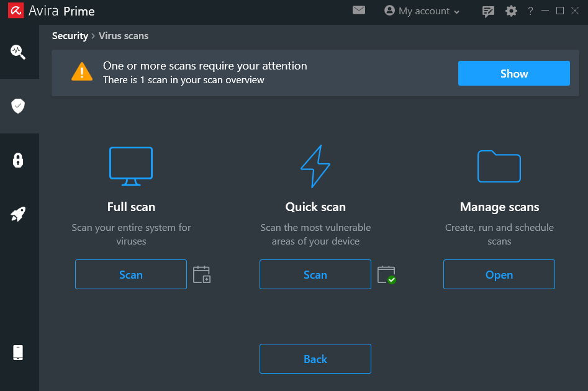Viewport: 588px width, 391px height.
Task: Click the orange warning triangle icon
Action: pos(82,71)
